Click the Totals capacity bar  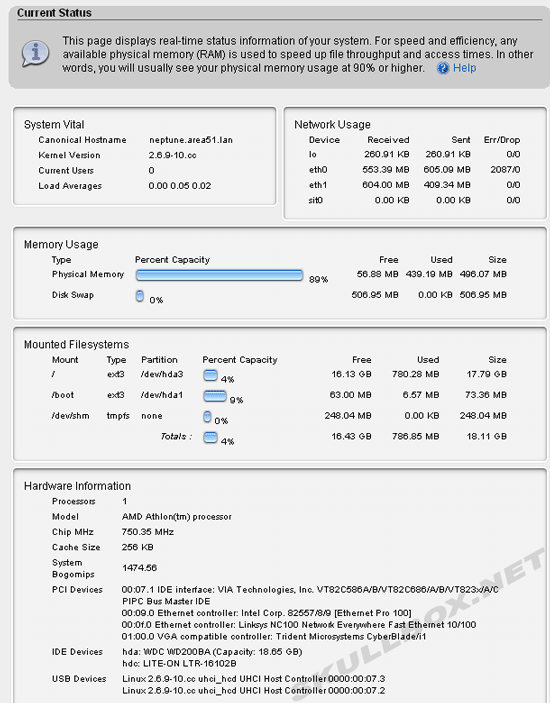pyautogui.click(x=210, y=437)
